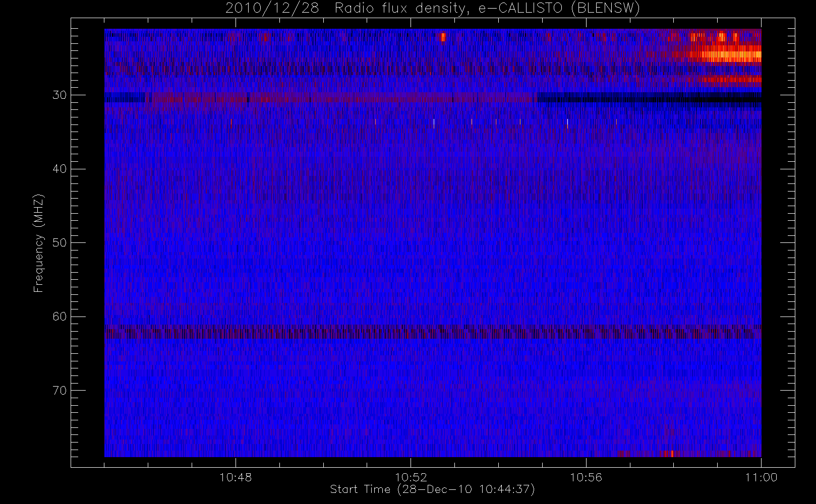
Task: Click the 10:48 time tick label
Action: point(236,477)
